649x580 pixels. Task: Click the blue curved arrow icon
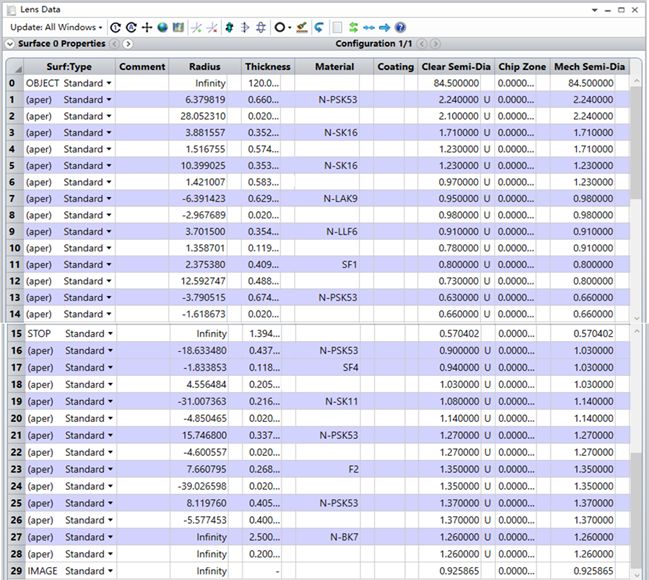click(x=319, y=28)
